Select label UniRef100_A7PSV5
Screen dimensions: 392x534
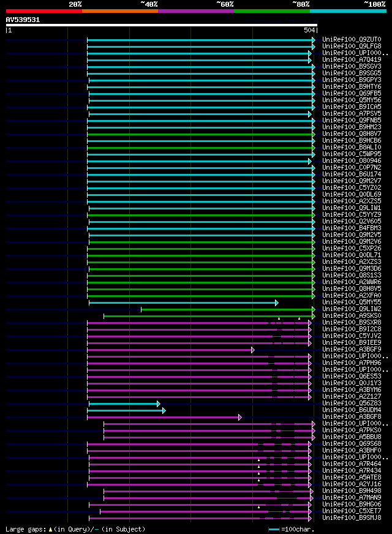(352, 114)
